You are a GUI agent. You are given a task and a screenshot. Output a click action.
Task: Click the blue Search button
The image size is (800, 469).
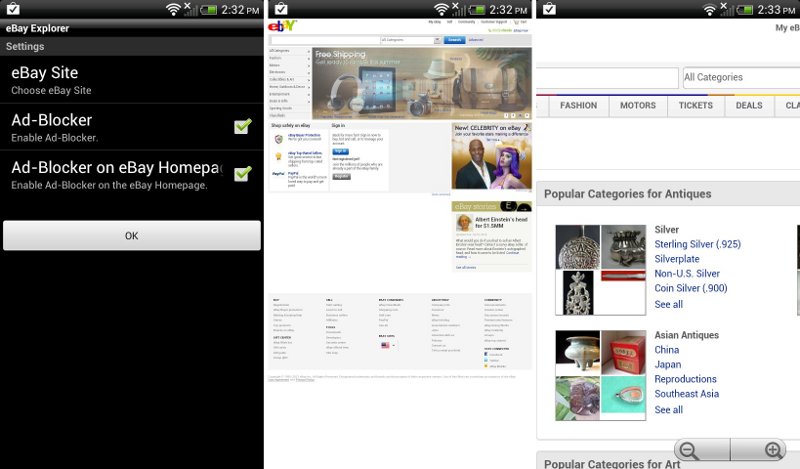454,40
